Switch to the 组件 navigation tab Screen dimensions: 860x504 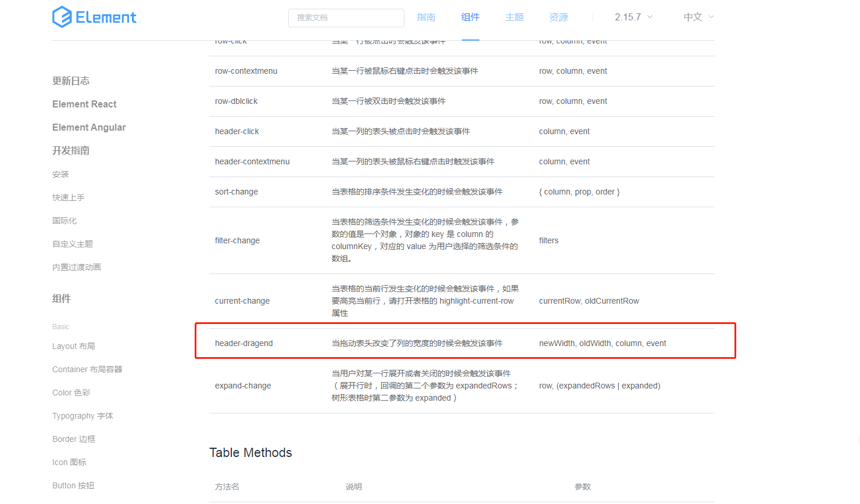471,17
